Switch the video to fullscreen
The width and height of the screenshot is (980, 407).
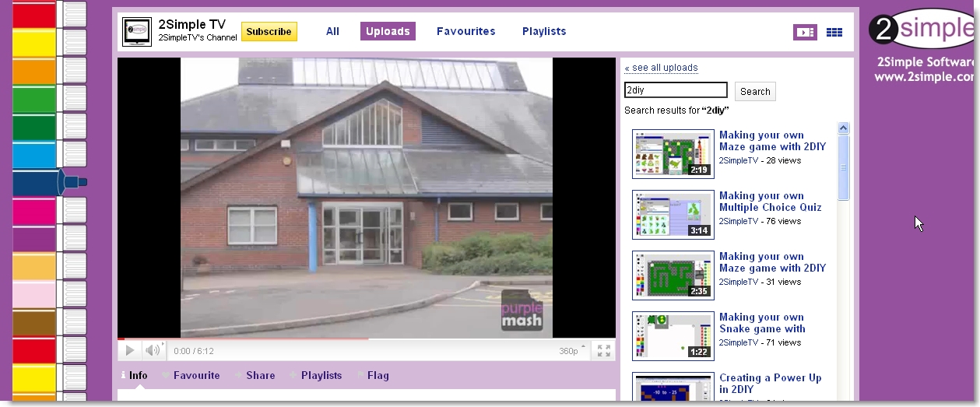pyautogui.click(x=604, y=351)
